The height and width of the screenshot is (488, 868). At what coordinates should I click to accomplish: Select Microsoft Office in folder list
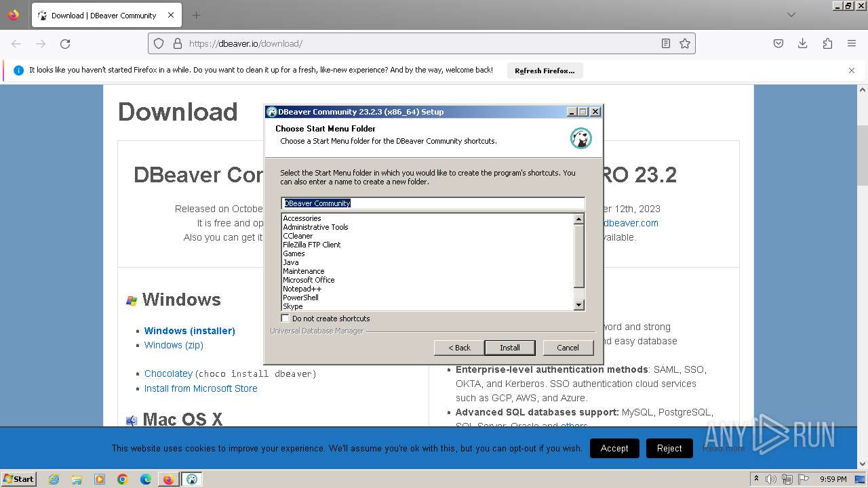309,280
